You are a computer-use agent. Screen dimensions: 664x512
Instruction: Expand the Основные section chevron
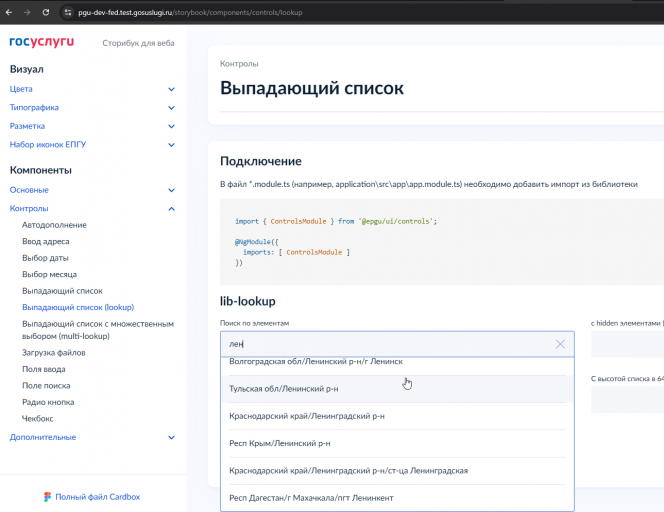point(172,190)
